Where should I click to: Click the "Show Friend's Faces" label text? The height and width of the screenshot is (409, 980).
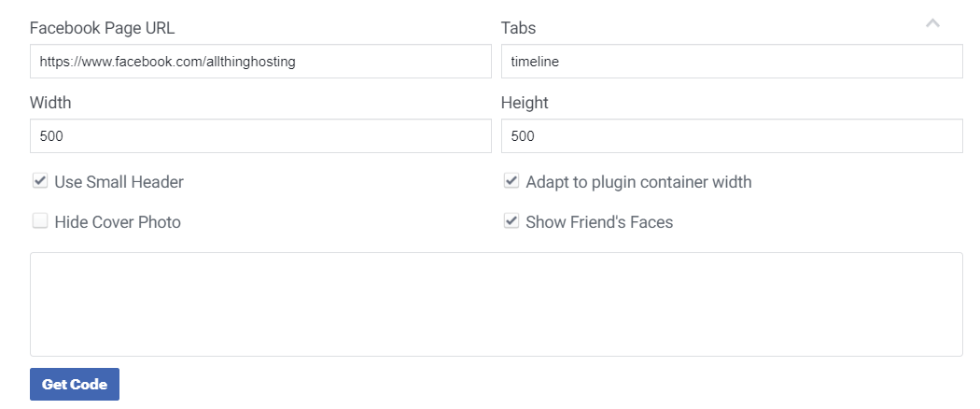pyautogui.click(x=599, y=222)
